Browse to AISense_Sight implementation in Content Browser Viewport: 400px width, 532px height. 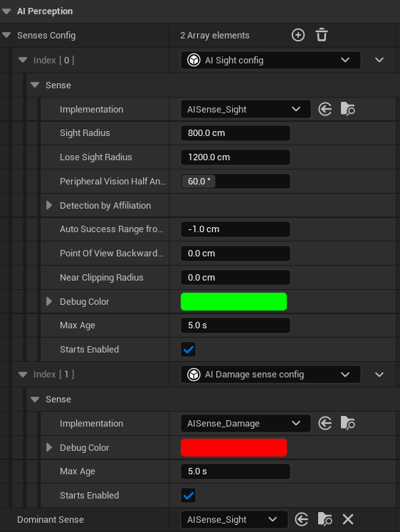click(x=347, y=109)
